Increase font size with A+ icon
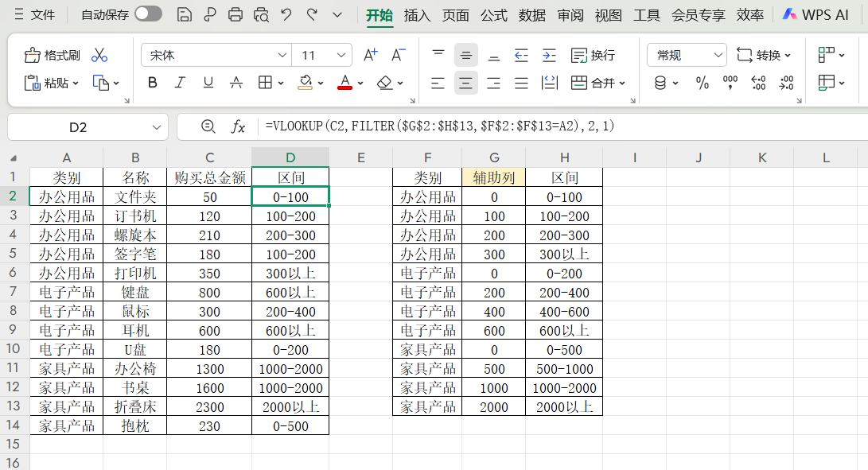Image resolution: width=868 pixels, height=470 pixels. click(370, 55)
